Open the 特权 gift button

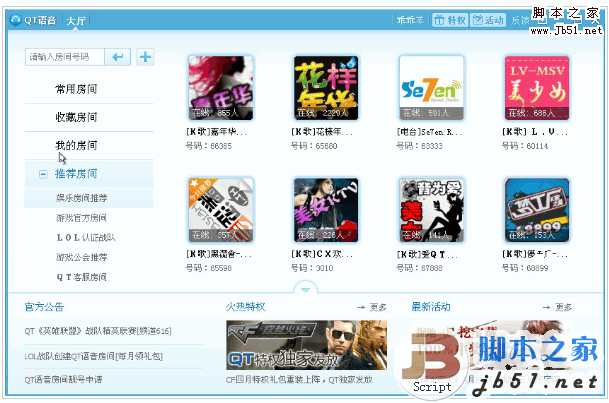[x=450, y=20]
